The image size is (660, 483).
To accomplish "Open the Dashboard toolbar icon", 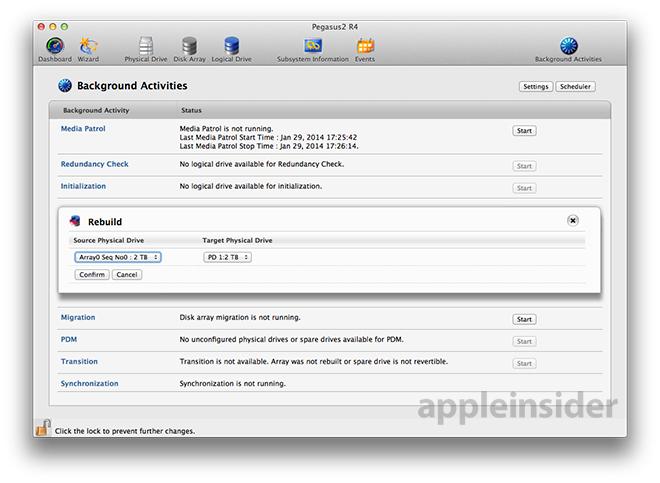I will click(55, 50).
